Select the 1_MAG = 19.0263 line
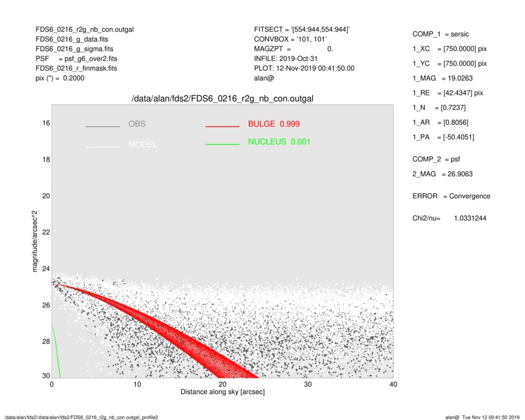525x420 pixels. 443,78
